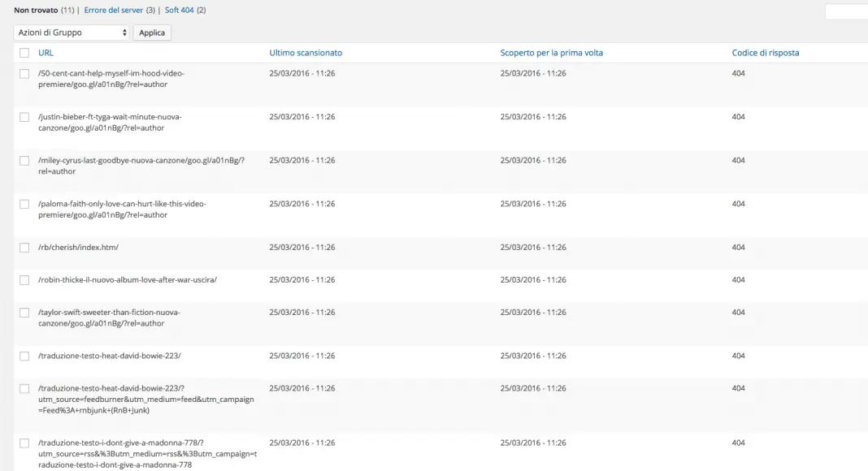Sort by Codice di risposta column
Viewport: 868px width, 471px height.
pyautogui.click(x=765, y=53)
